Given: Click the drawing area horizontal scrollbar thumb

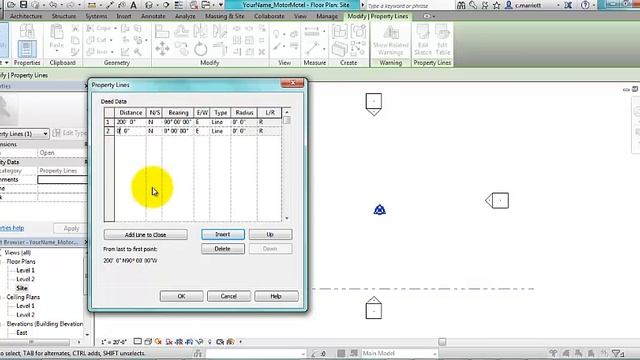Looking at the screenshot, I should [442, 342].
